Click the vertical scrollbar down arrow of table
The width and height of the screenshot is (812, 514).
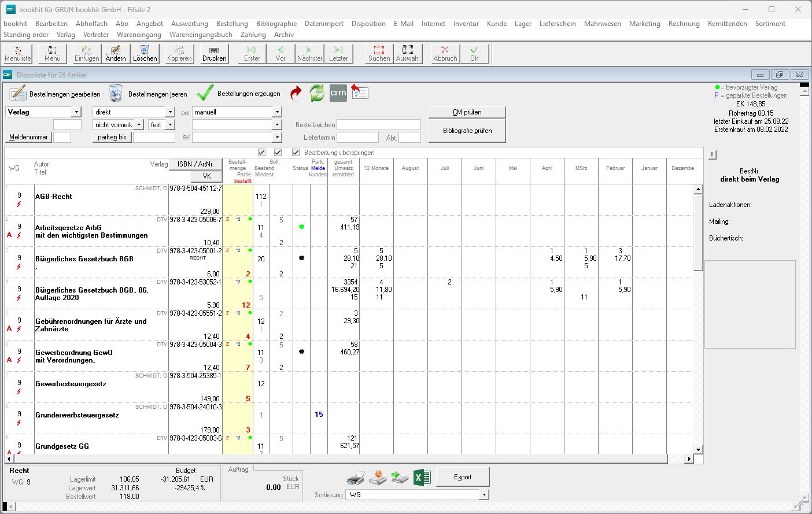coord(698,450)
